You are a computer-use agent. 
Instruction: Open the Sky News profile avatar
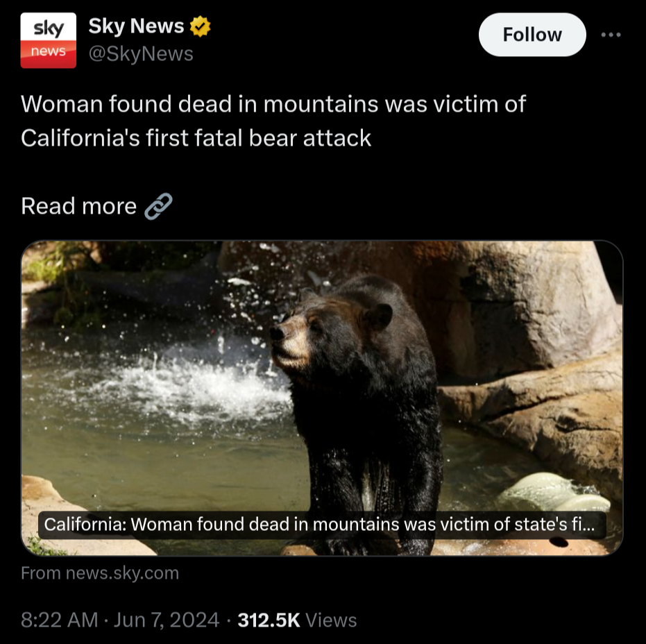[x=48, y=40]
